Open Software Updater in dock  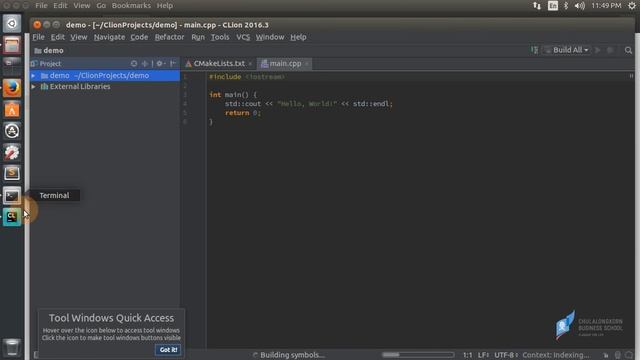(12, 131)
